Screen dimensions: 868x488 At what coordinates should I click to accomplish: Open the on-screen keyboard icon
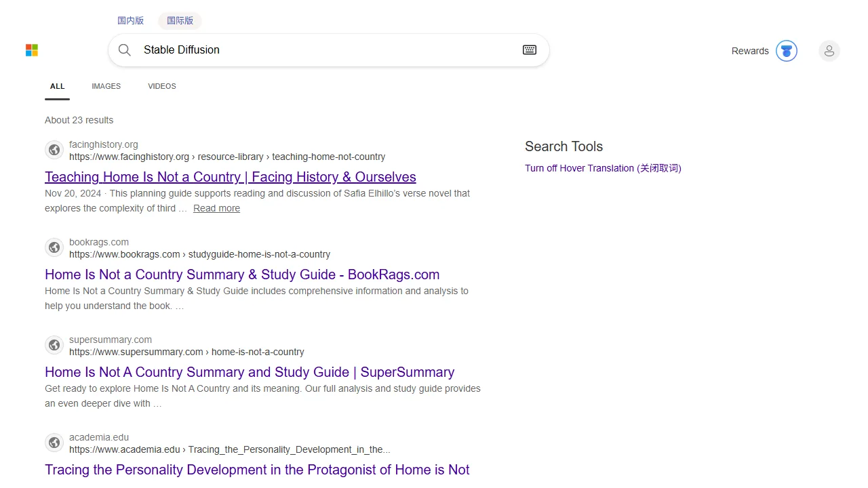(530, 50)
